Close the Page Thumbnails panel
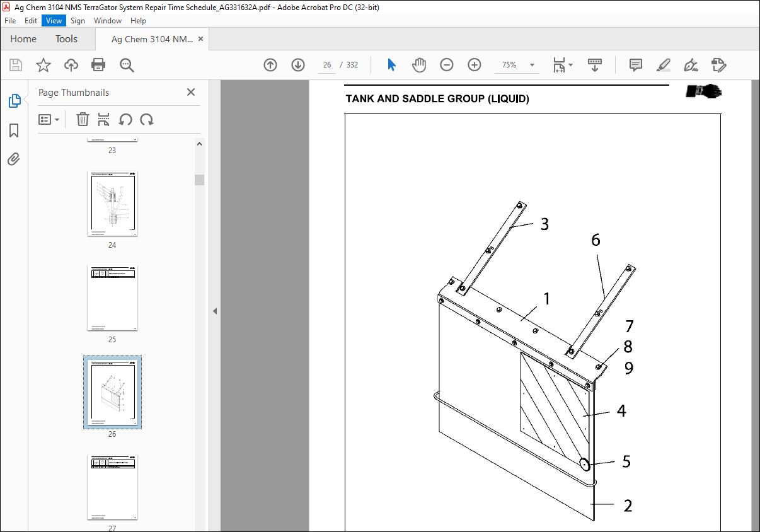Image resolution: width=760 pixels, height=532 pixels. coord(191,92)
